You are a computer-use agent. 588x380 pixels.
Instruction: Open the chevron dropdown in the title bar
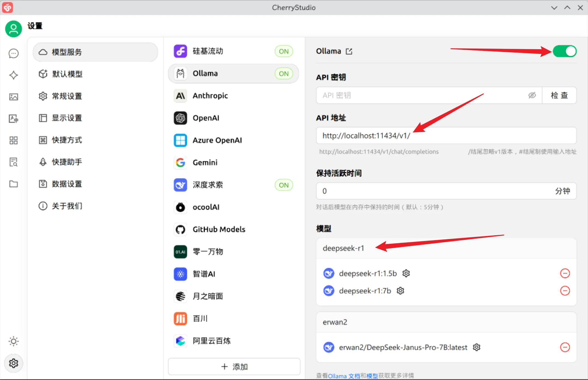click(554, 8)
